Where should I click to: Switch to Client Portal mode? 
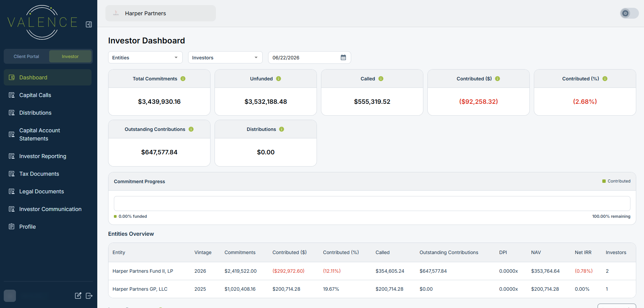26,56
